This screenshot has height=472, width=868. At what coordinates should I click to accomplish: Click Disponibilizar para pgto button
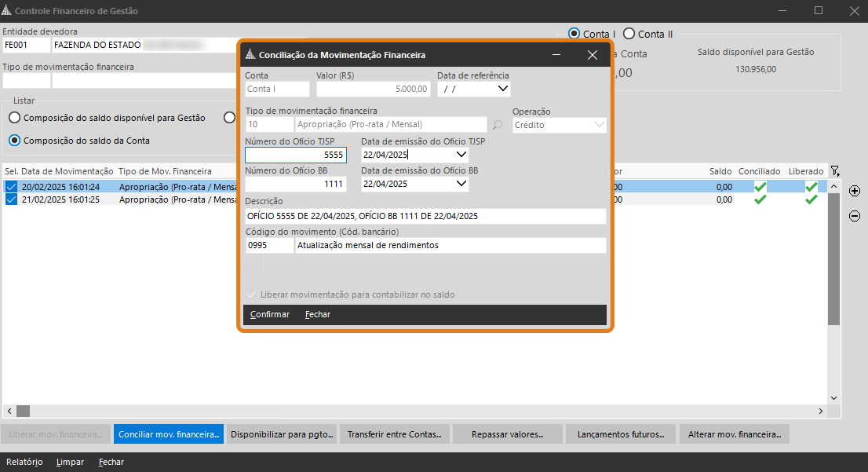tap(282, 434)
